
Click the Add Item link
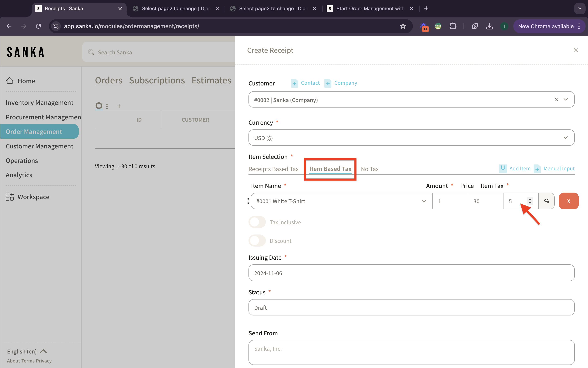pyautogui.click(x=520, y=168)
